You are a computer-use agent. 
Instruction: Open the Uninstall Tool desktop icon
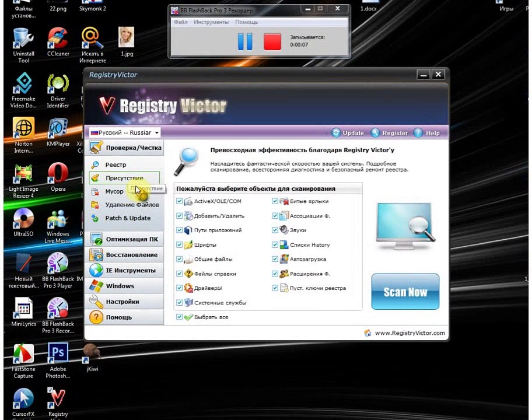click(23, 45)
